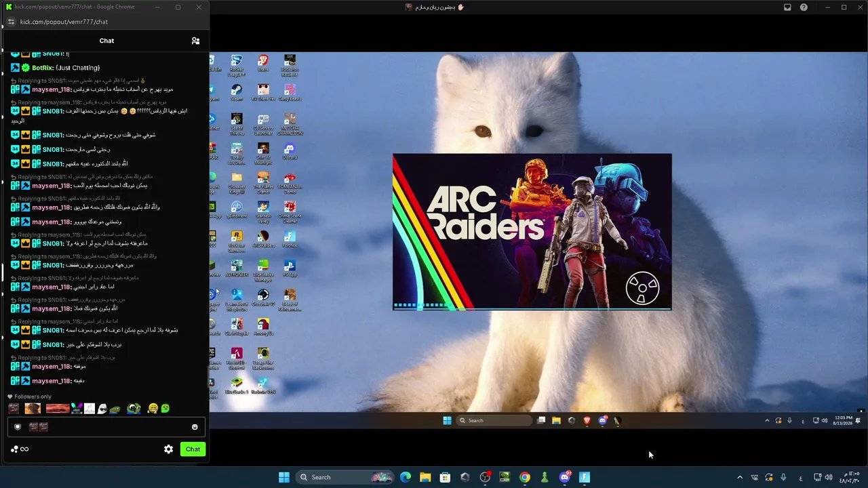Click the chat message input field
The height and width of the screenshot is (488, 868).
point(106,427)
